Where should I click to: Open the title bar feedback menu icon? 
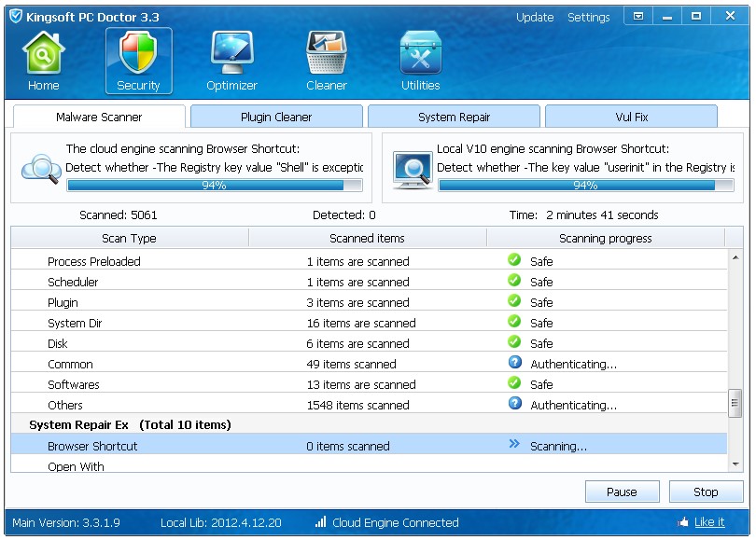pos(638,17)
